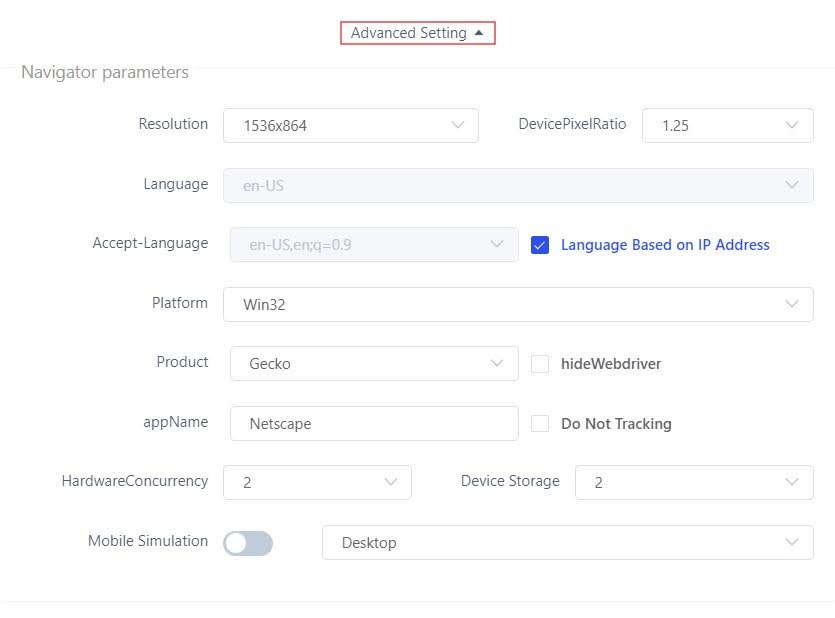This screenshot has width=835, height=618.
Task: Click the Language Based on IP Address label
Action: (665, 245)
